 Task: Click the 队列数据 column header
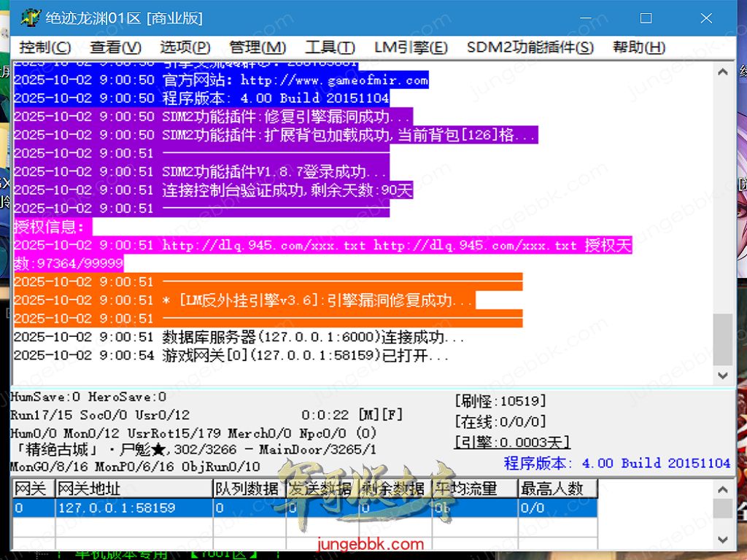[248, 489]
